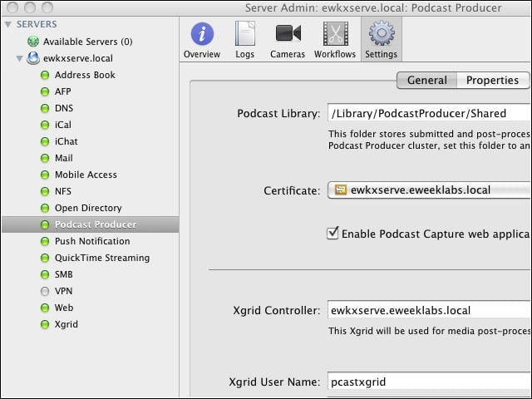
Task: Click green status dot beside DNS
Action: [45, 108]
